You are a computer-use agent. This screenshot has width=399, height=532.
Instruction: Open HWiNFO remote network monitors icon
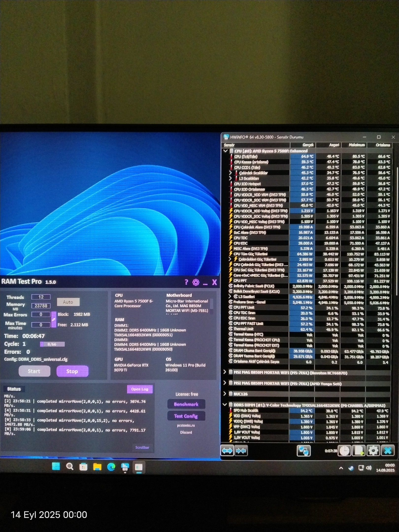point(303,451)
